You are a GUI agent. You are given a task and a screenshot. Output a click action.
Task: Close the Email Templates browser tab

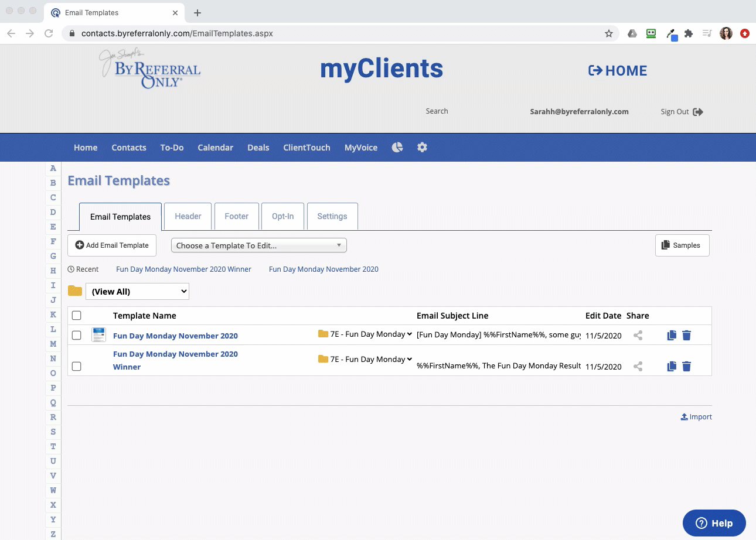tap(175, 12)
